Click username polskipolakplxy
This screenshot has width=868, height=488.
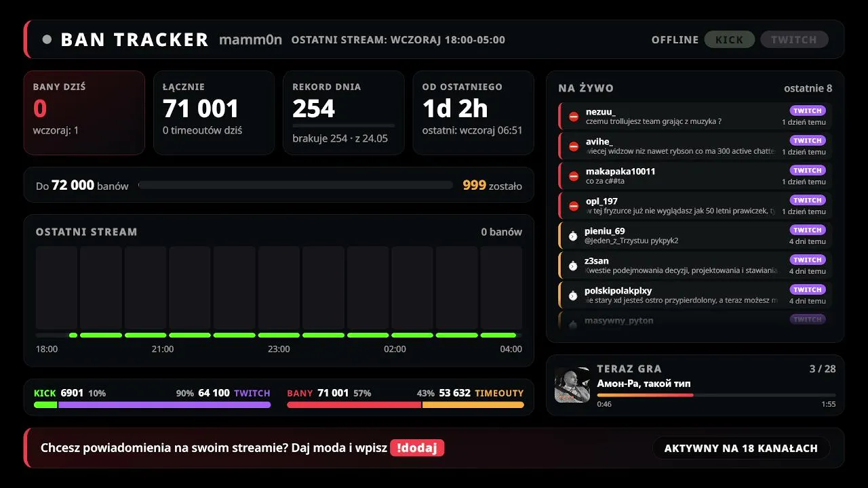coord(618,291)
